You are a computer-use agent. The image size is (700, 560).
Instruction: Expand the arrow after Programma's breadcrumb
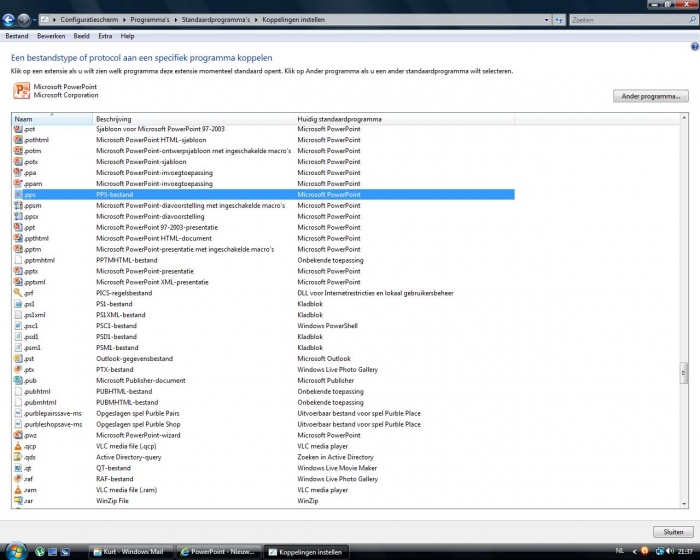click(x=176, y=20)
